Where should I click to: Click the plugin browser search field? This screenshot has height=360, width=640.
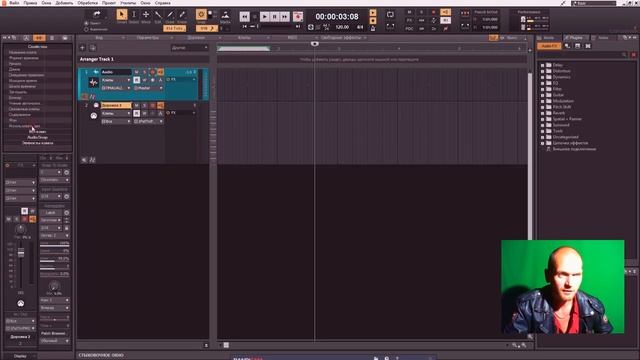point(583,55)
